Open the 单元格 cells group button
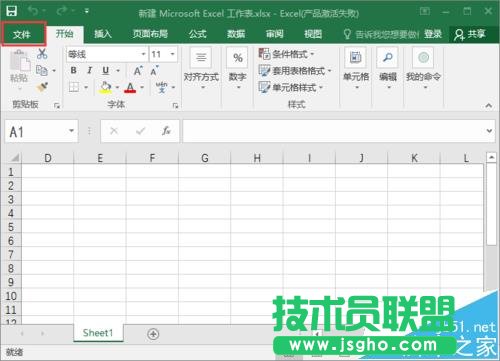The height and width of the screenshot is (361, 500). tap(356, 69)
